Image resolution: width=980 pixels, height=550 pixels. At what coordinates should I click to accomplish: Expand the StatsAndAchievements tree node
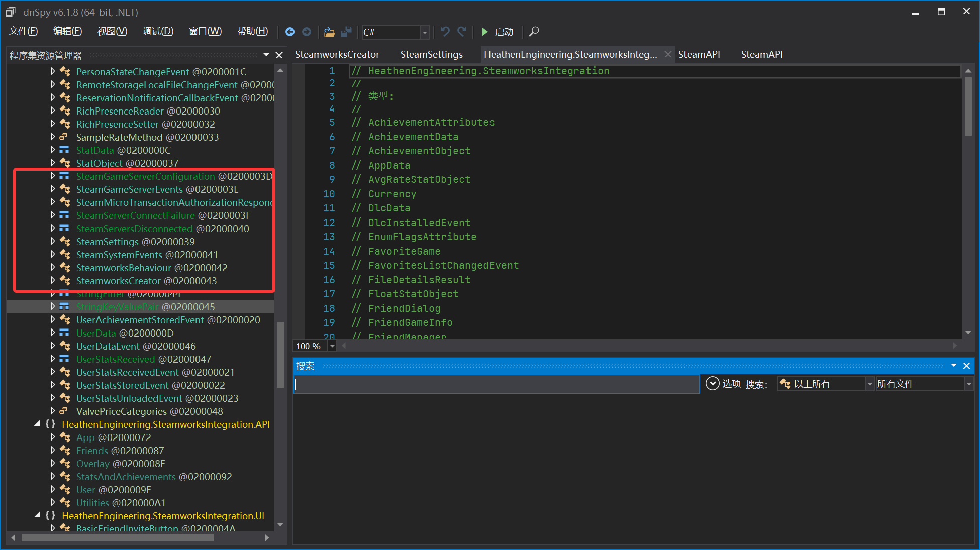coord(53,477)
